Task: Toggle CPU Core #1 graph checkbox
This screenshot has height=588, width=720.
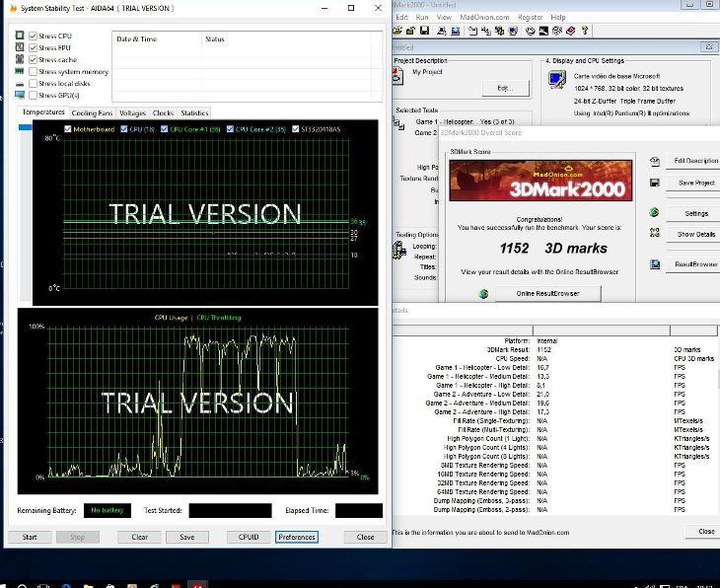Action: (165, 129)
